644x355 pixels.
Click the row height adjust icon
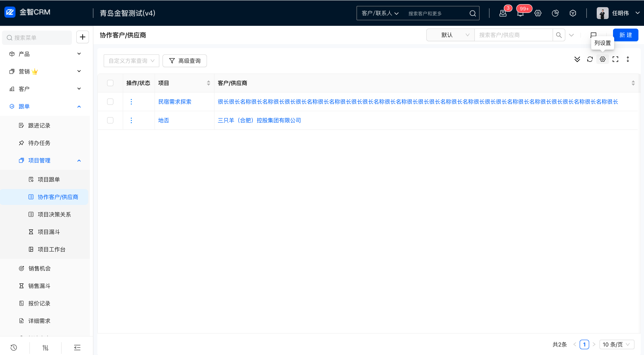tap(628, 59)
